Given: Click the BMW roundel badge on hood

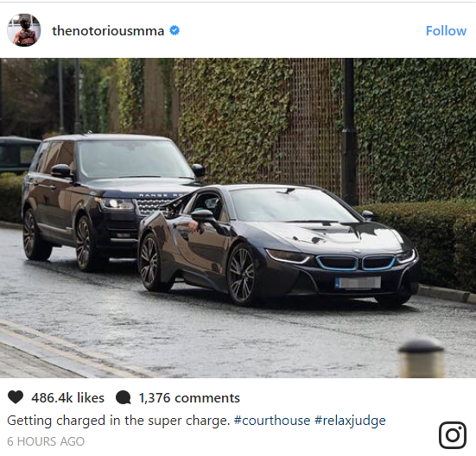Looking at the screenshot, I should point(357,251).
